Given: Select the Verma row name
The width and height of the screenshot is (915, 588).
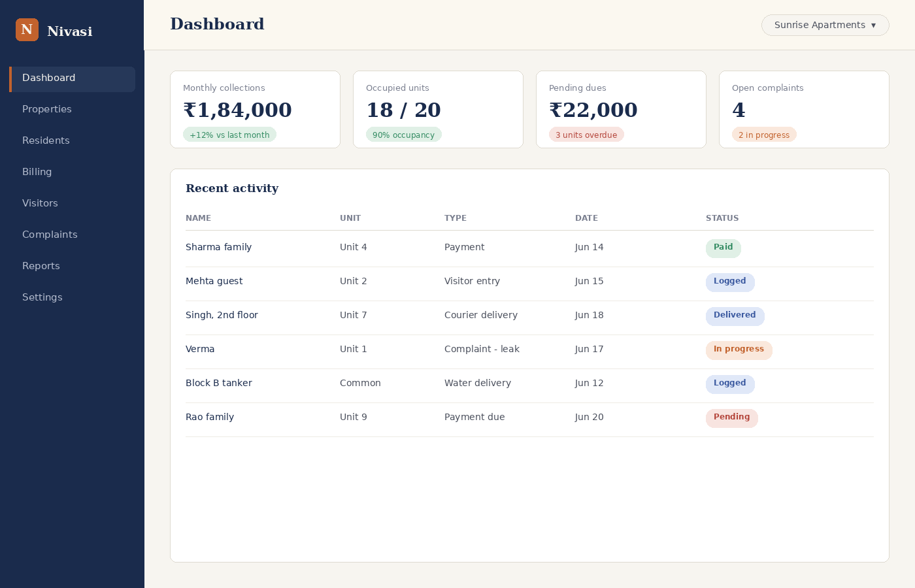Looking at the screenshot, I should click(x=200, y=349).
